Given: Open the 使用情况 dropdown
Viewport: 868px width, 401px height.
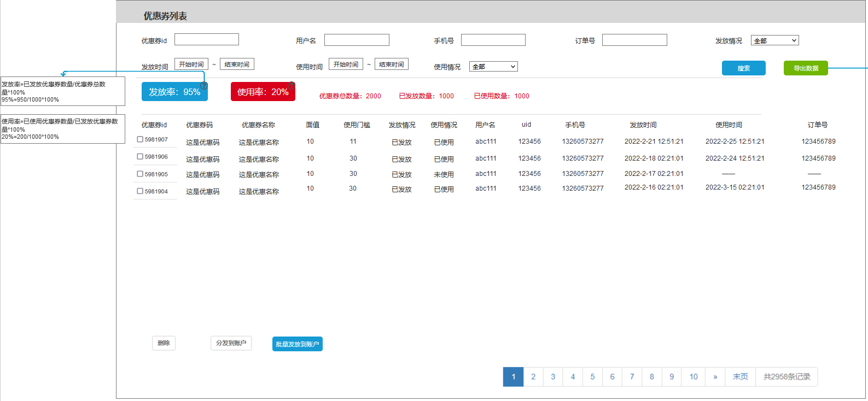Looking at the screenshot, I should (493, 67).
